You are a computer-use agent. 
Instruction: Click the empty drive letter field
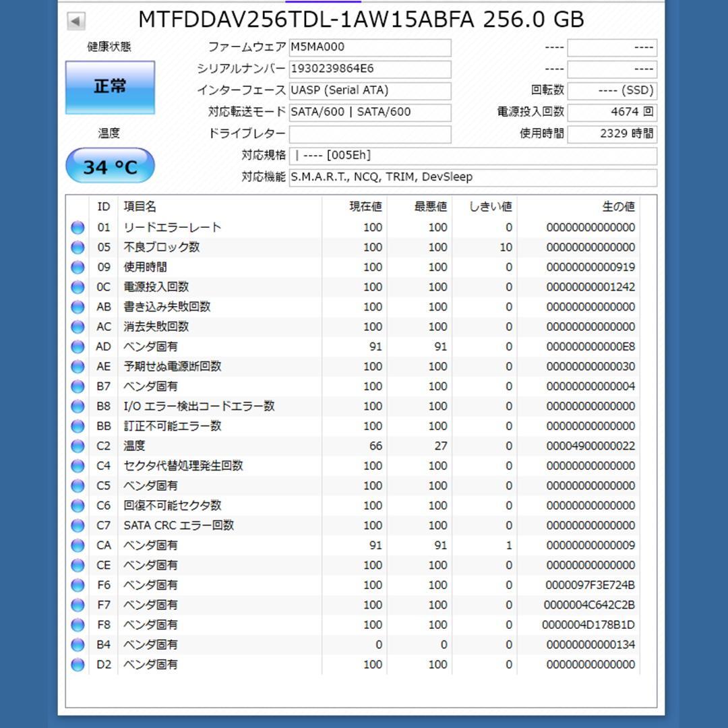pyautogui.click(x=370, y=134)
